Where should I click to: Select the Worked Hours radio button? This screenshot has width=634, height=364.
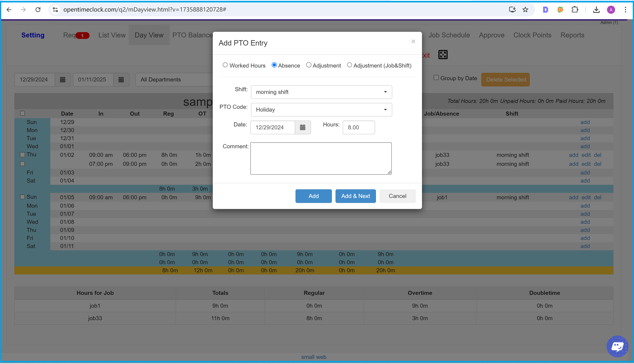(225, 65)
